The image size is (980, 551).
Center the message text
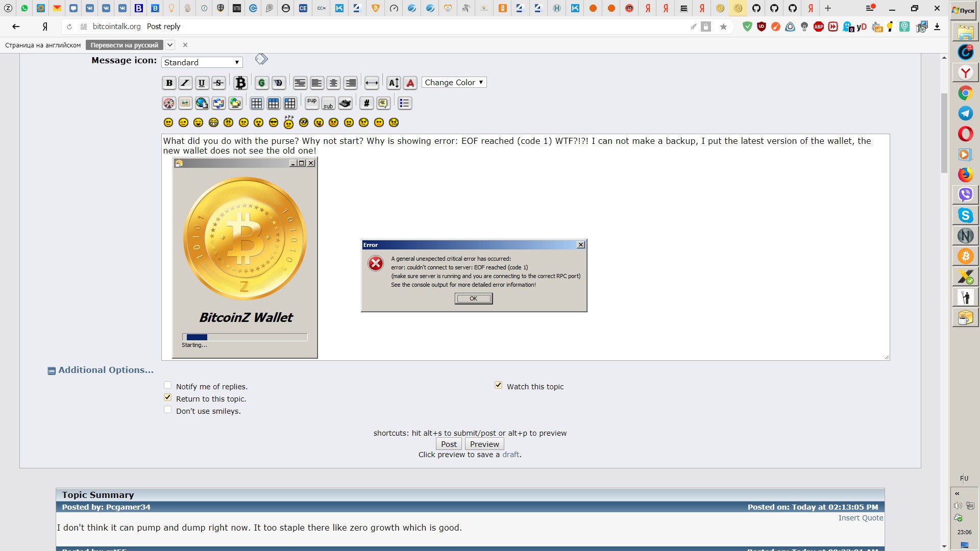tap(333, 83)
